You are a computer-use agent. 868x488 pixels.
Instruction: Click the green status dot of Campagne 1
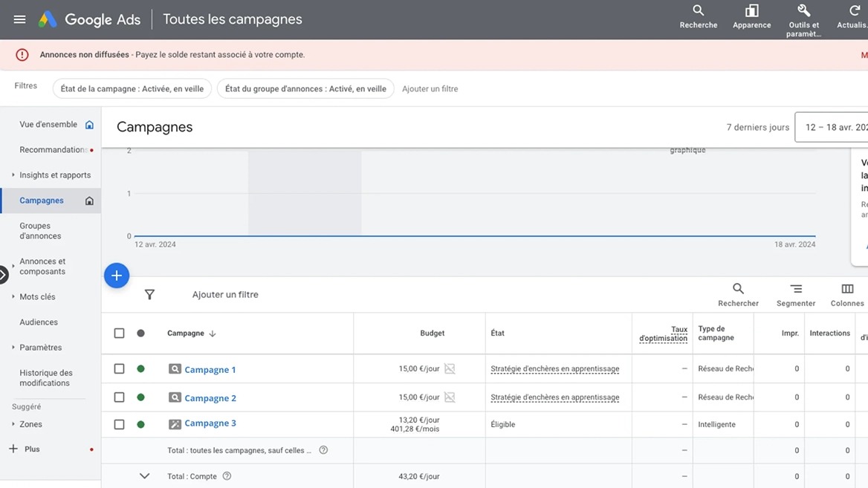click(140, 368)
